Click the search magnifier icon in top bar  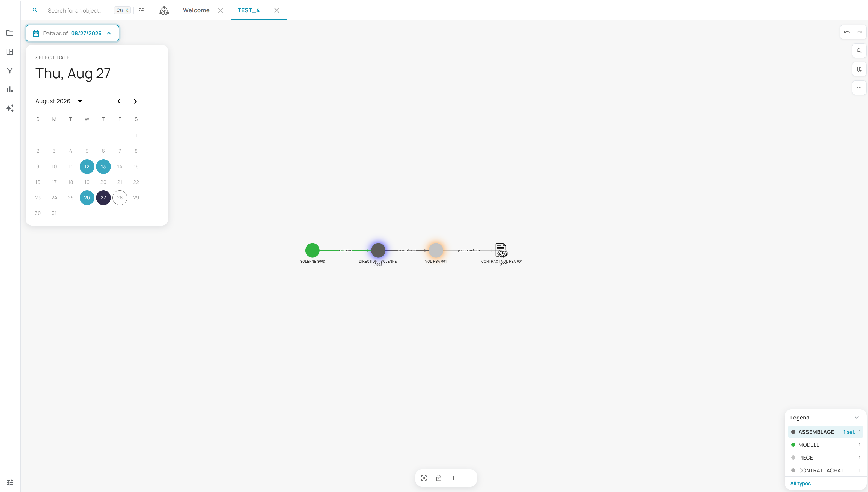(x=35, y=10)
